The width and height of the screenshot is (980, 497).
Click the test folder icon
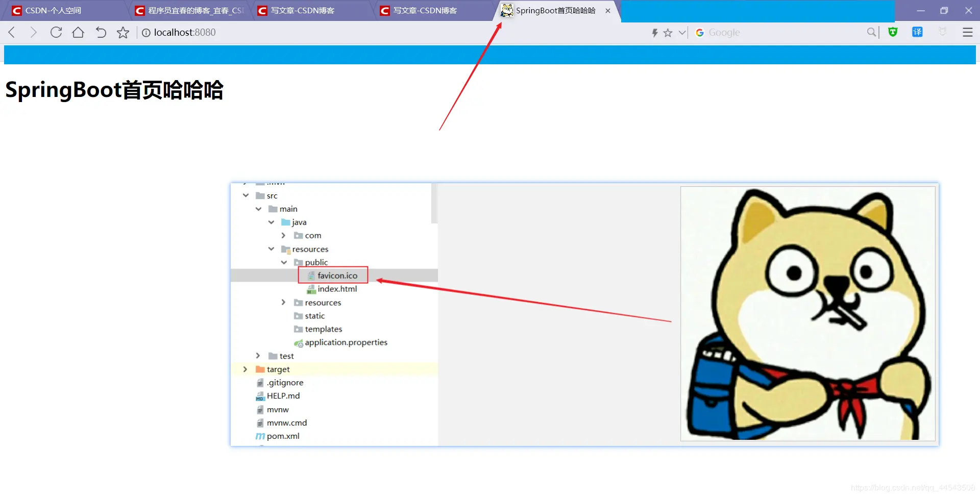point(273,356)
